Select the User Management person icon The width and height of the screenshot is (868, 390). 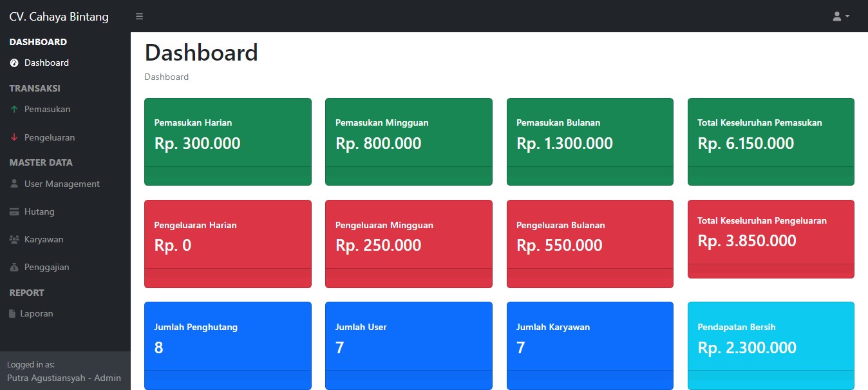[x=14, y=184]
